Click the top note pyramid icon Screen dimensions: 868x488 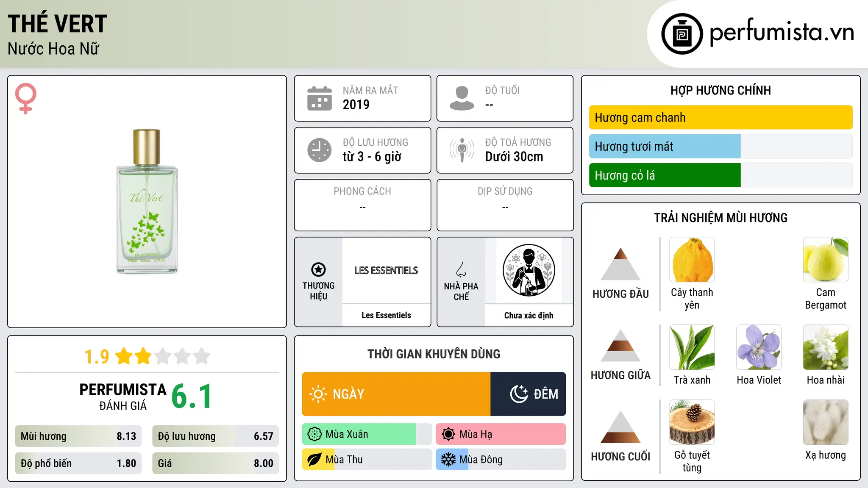tap(620, 264)
